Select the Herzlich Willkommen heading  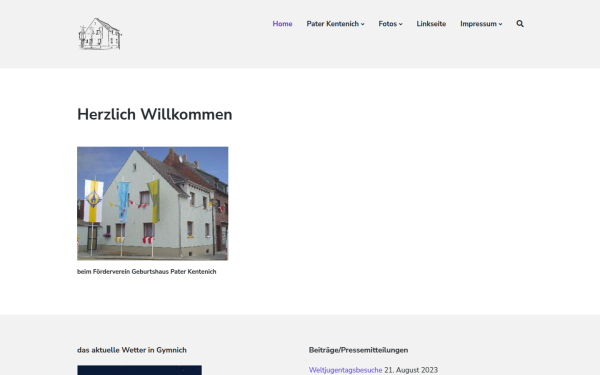[155, 114]
